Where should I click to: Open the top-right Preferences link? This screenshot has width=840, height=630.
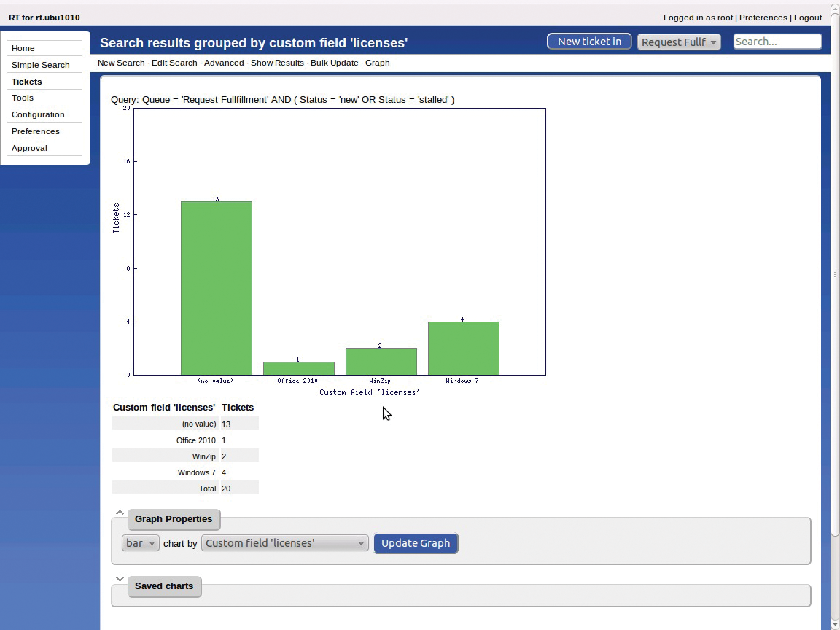pos(763,17)
